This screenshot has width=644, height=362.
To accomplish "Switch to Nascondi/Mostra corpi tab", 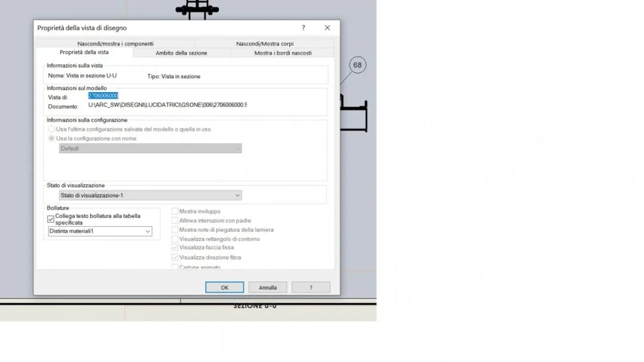I will click(264, 44).
